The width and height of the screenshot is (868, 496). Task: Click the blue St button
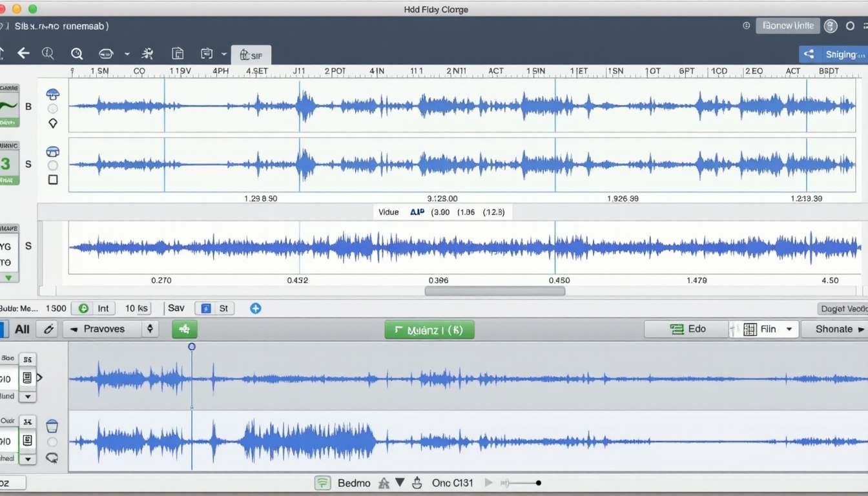(214, 309)
